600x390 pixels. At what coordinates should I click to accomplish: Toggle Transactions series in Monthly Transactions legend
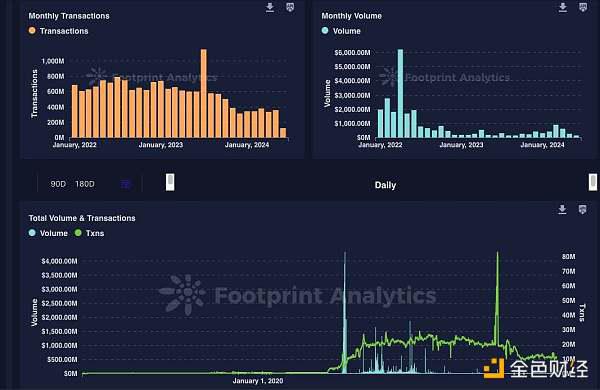[x=59, y=31]
